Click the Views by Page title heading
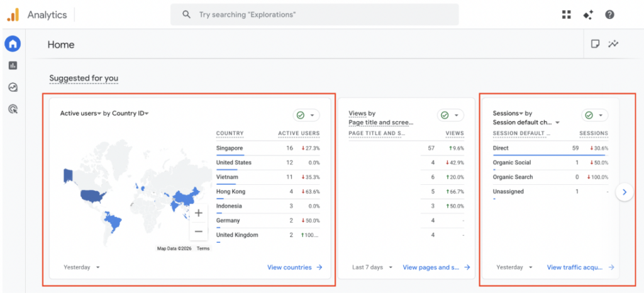 380,118
